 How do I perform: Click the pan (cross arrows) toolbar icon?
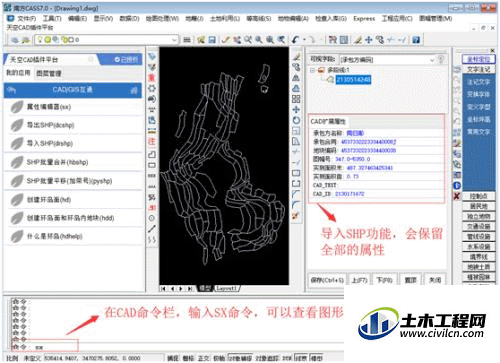[368, 40]
